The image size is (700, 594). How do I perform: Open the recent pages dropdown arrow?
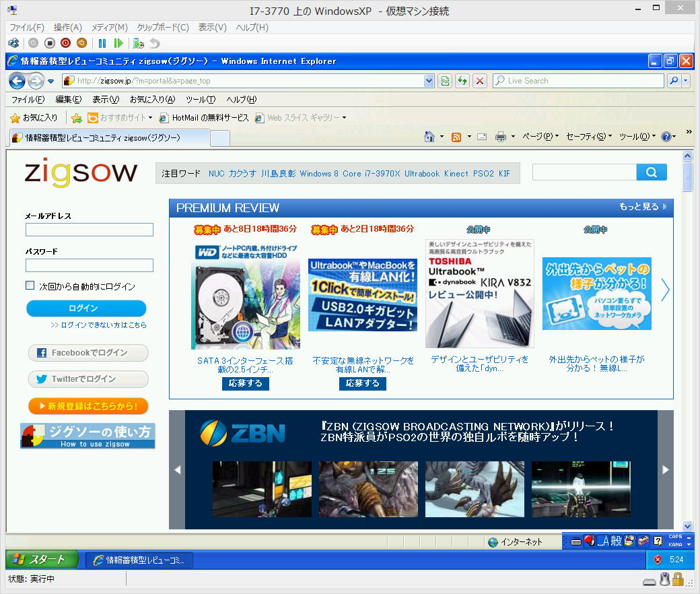50,81
